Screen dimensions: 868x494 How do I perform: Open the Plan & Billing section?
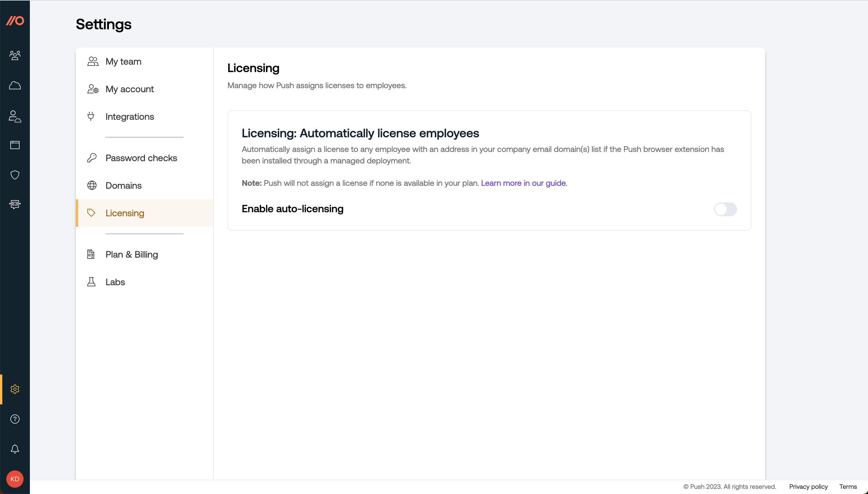131,254
